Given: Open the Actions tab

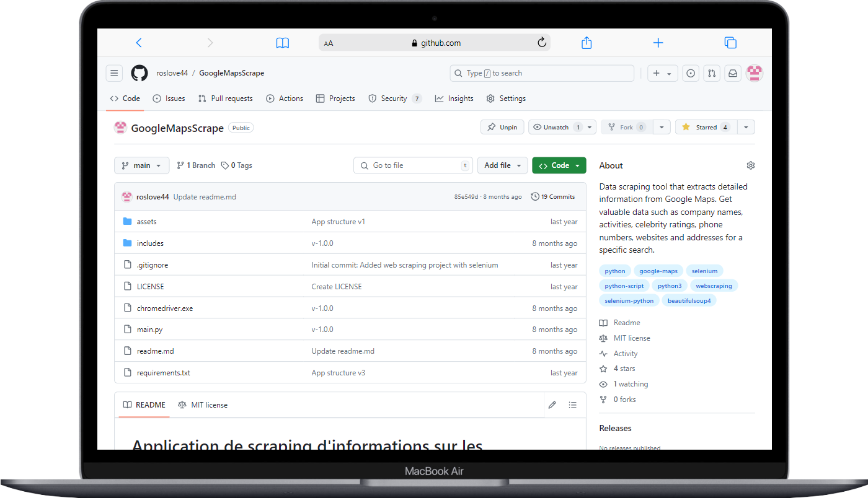Looking at the screenshot, I should point(285,98).
